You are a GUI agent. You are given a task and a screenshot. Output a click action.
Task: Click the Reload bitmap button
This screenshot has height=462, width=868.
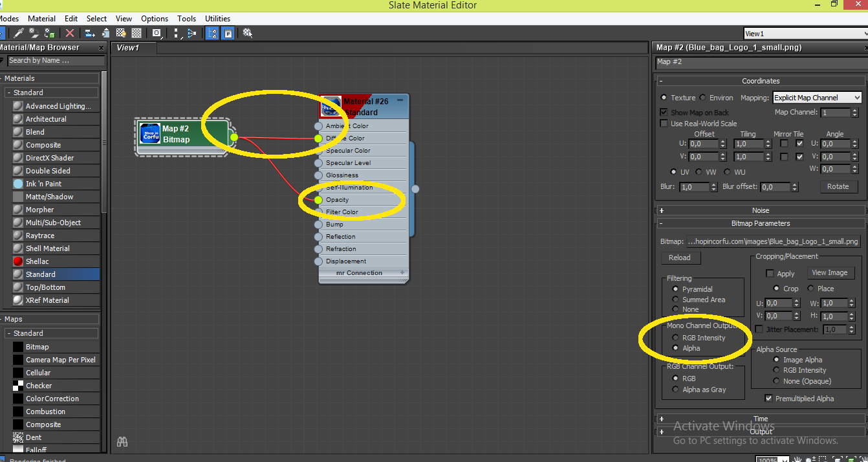pyautogui.click(x=679, y=258)
